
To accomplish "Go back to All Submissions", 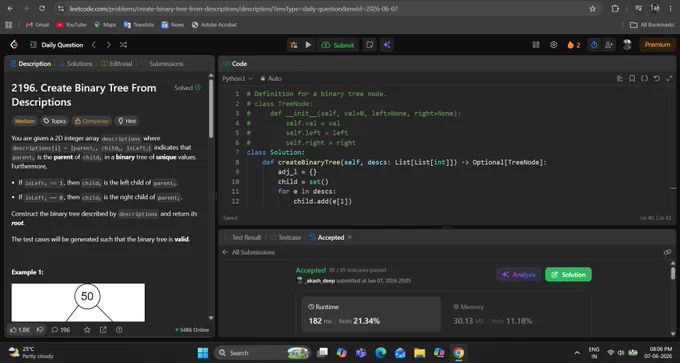I will click(x=248, y=252).
